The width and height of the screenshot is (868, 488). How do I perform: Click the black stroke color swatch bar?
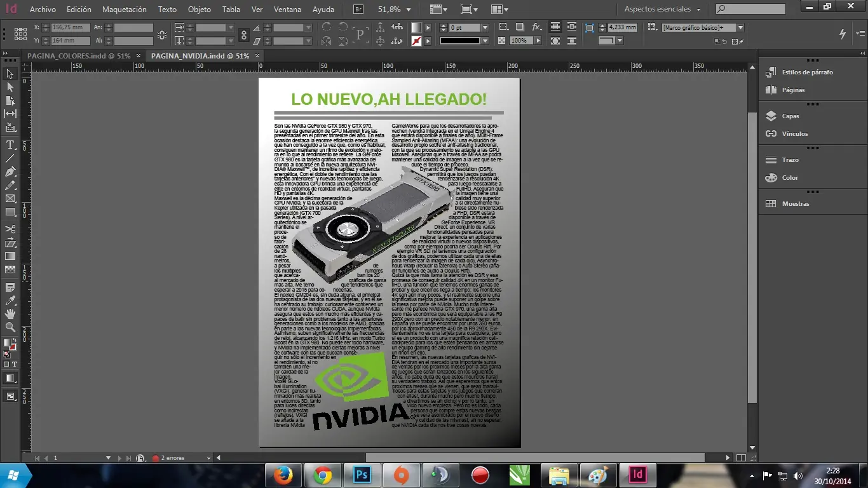(x=460, y=41)
